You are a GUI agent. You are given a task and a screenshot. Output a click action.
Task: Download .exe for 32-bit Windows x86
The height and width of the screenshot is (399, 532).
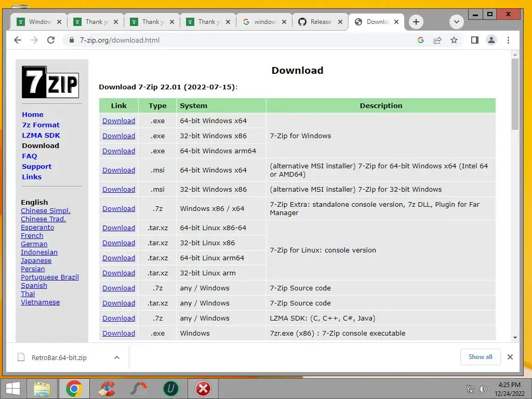click(x=119, y=136)
